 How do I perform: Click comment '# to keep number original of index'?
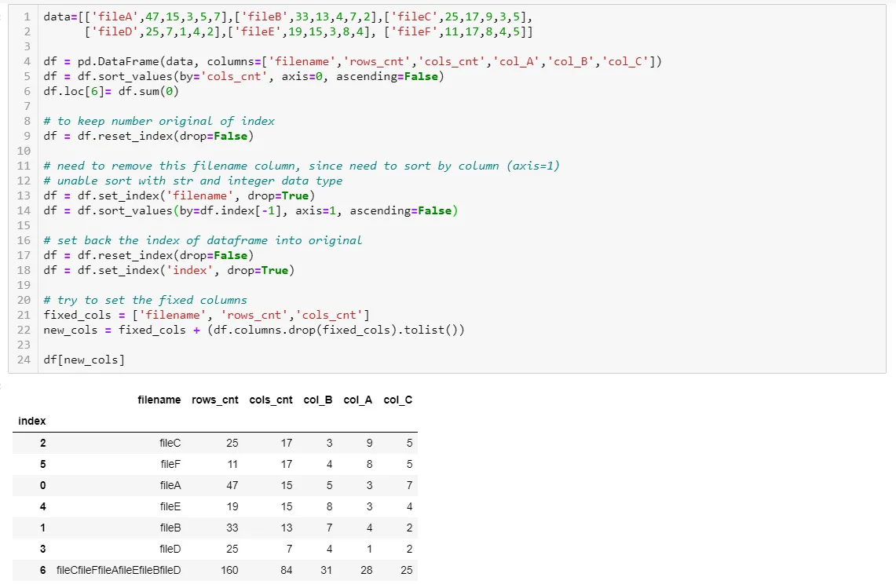coord(159,121)
